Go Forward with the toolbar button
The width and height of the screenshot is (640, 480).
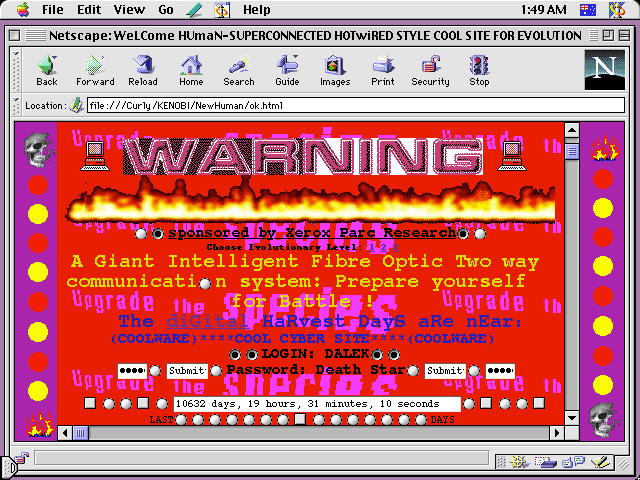(x=95, y=70)
